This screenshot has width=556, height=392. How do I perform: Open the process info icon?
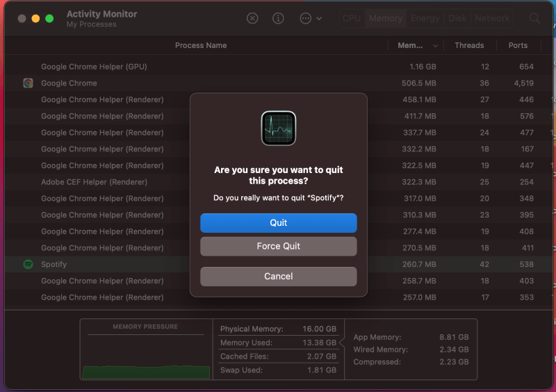click(278, 18)
